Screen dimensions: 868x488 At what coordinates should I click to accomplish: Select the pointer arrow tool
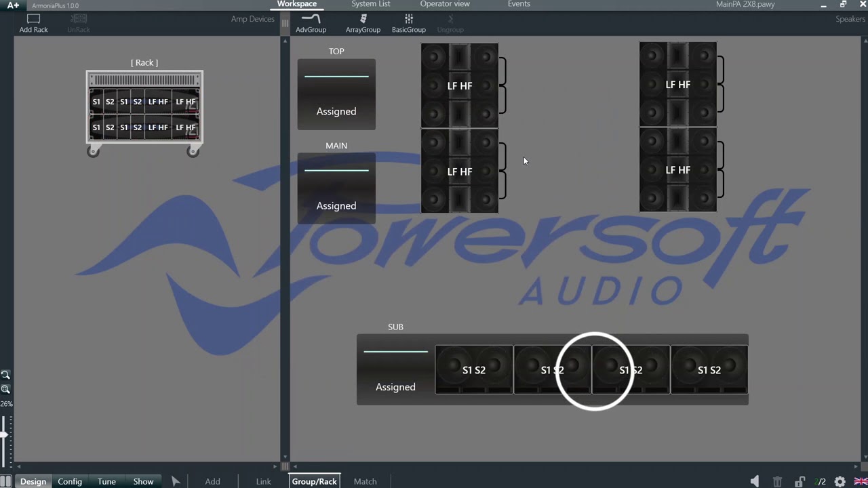tap(176, 481)
